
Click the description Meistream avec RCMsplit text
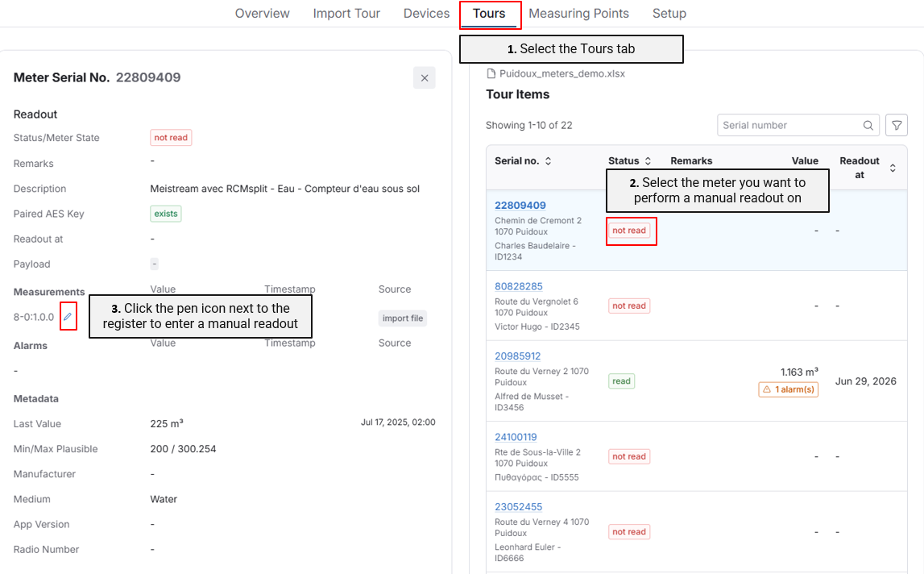(284, 189)
